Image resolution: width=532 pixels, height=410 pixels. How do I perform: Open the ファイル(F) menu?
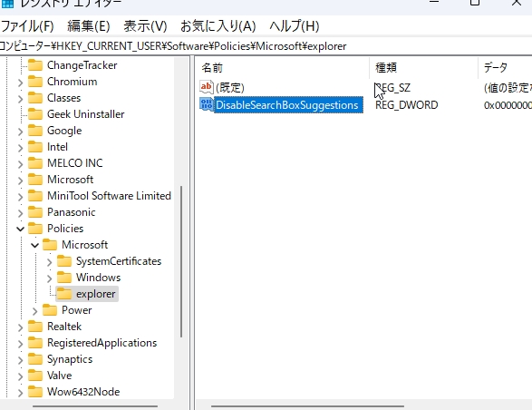(27, 26)
